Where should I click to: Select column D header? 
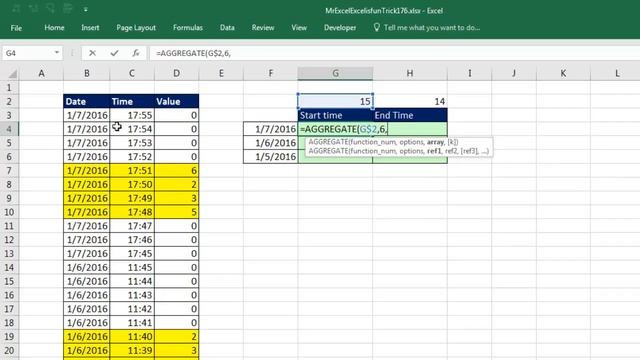point(177,73)
